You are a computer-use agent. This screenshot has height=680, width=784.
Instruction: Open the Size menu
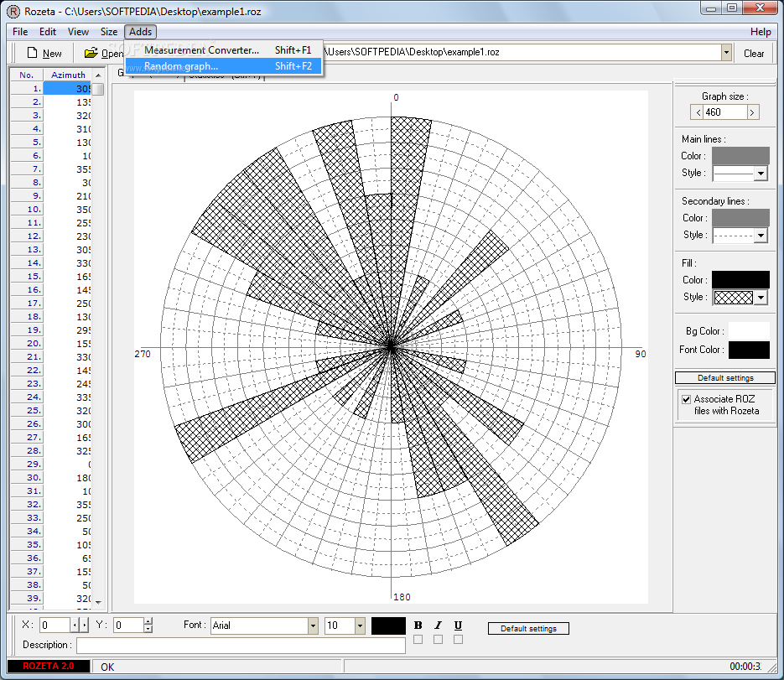[108, 32]
